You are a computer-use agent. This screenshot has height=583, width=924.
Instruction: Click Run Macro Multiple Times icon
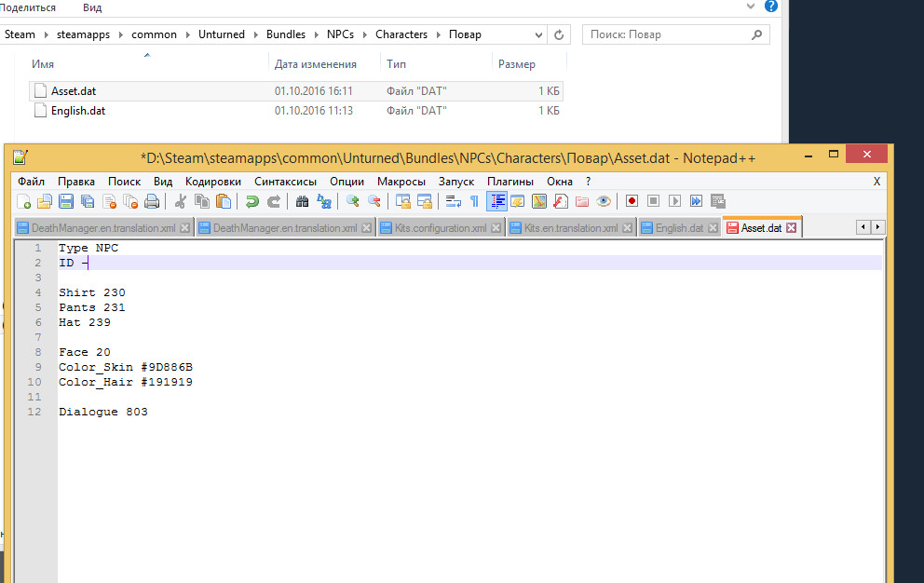click(x=696, y=201)
